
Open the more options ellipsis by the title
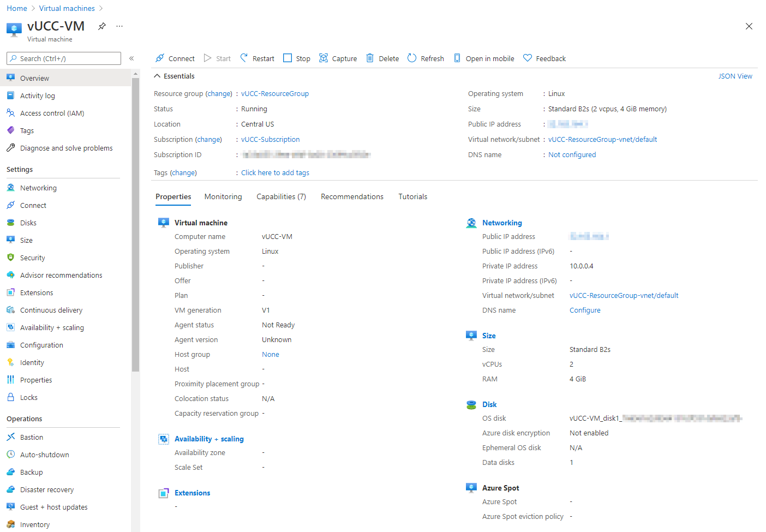(119, 26)
